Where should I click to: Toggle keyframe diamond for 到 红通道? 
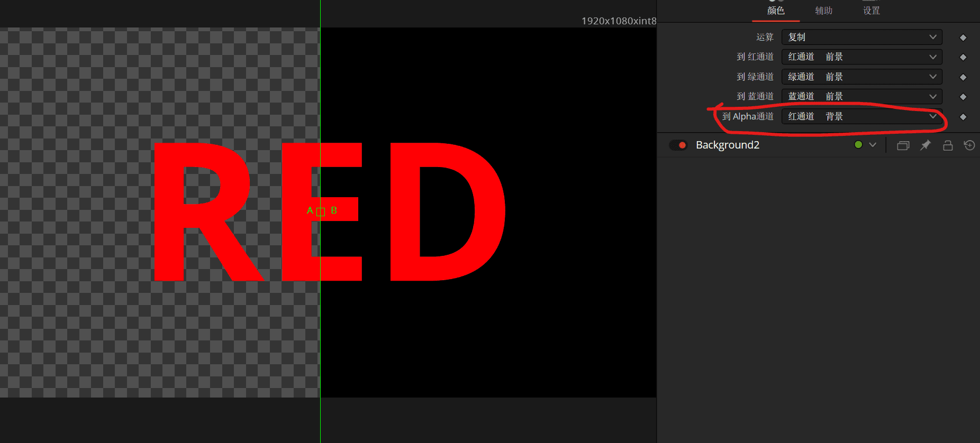(x=963, y=57)
